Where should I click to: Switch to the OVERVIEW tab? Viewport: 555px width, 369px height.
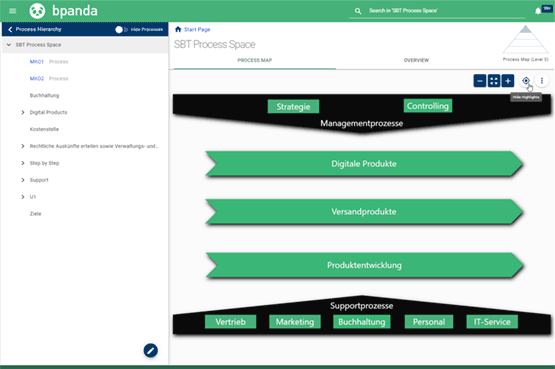coord(416,60)
